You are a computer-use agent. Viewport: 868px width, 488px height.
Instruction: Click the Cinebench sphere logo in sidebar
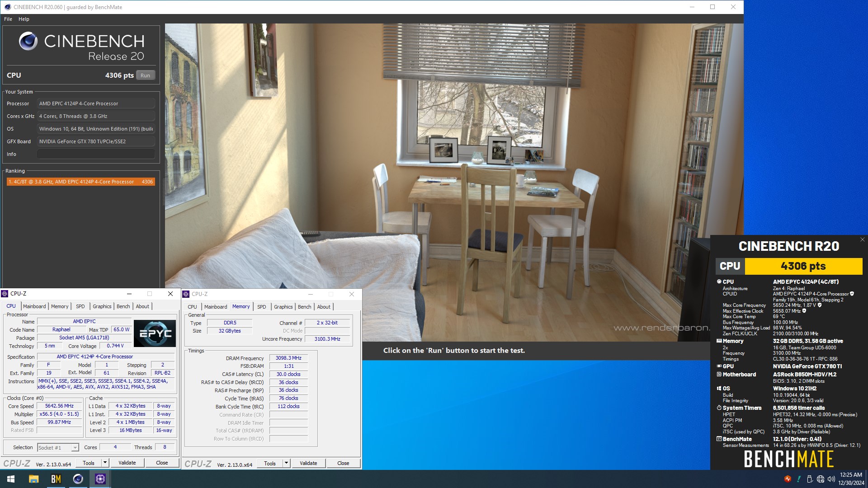coord(28,41)
